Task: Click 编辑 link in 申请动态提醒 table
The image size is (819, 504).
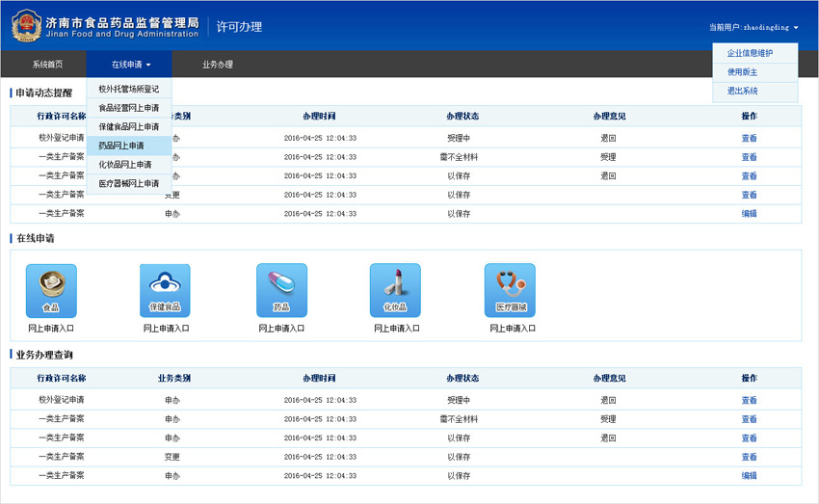Action: point(749,214)
